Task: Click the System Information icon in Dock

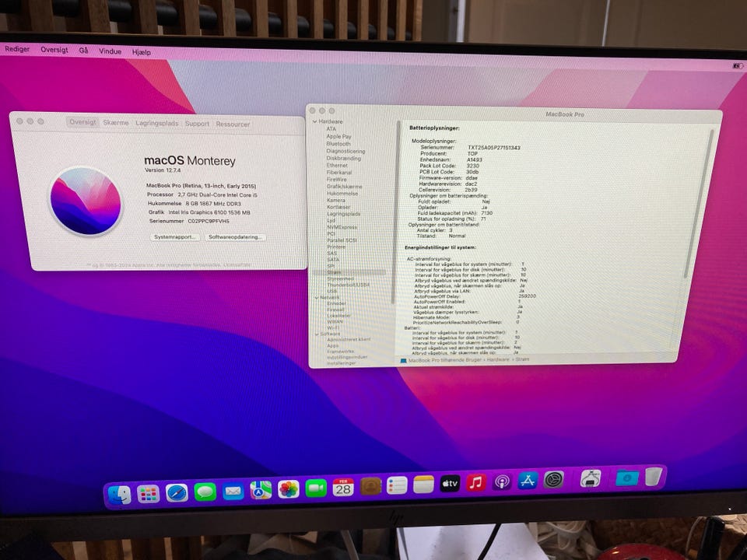Action: click(591, 478)
